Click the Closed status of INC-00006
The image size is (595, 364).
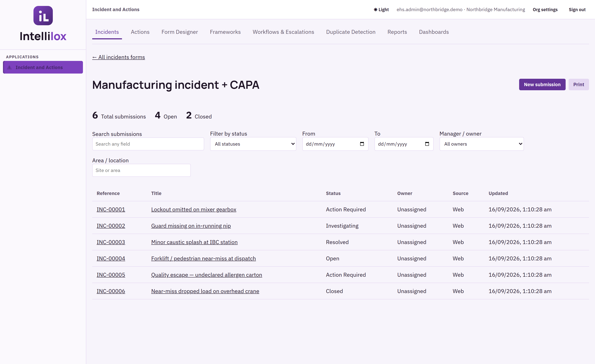tap(335, 291)
